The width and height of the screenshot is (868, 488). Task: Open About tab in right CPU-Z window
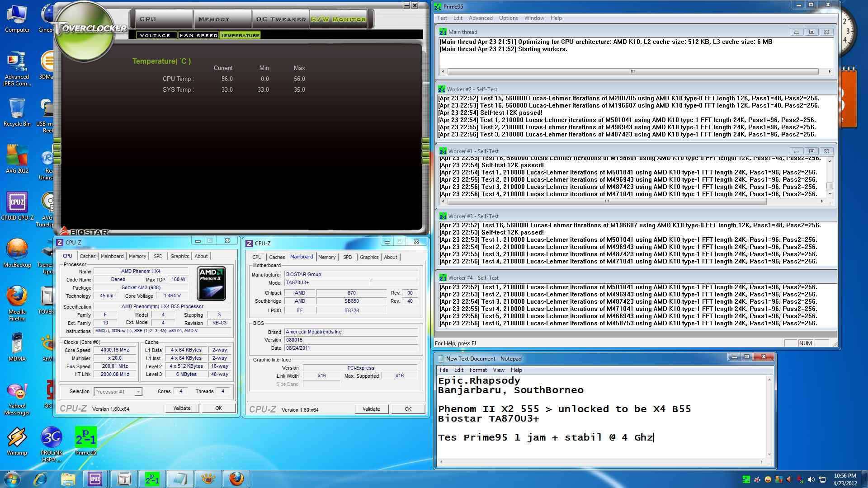point(390,257)
